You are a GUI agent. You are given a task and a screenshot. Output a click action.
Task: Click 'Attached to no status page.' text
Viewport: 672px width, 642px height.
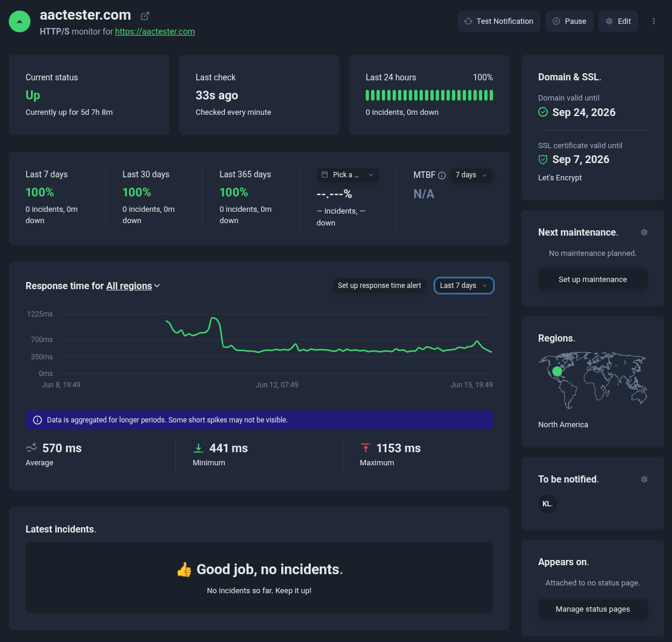click(593, 583)
